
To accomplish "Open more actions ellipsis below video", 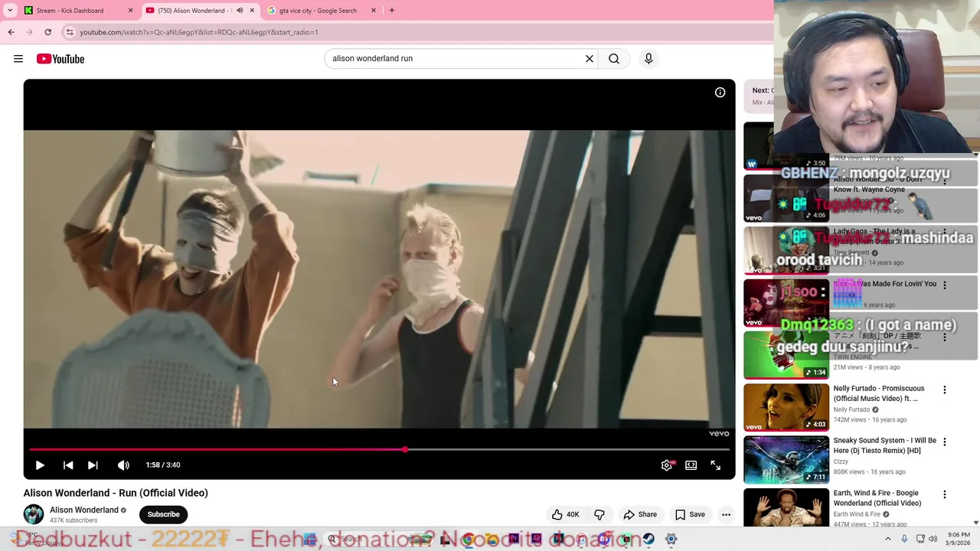I will point(726,515).
